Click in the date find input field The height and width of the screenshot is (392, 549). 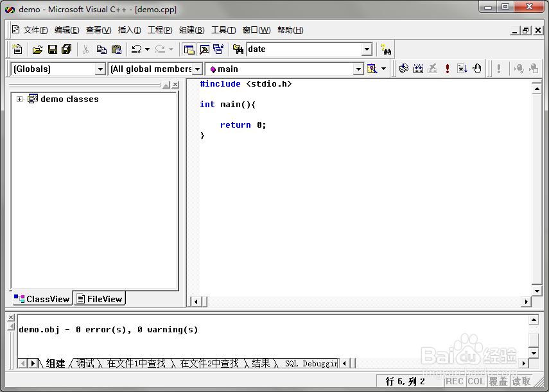pyautogui.click(x=304, y=49)
